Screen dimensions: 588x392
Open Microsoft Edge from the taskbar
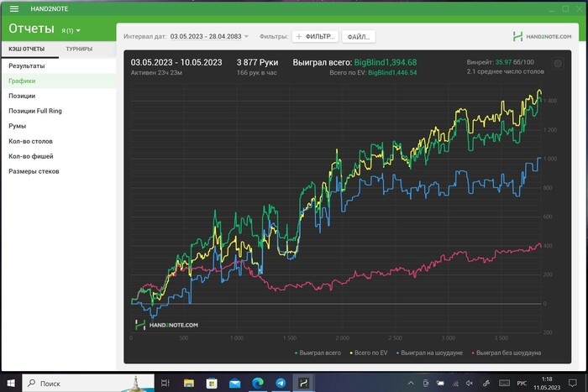[x=258, y=383]
